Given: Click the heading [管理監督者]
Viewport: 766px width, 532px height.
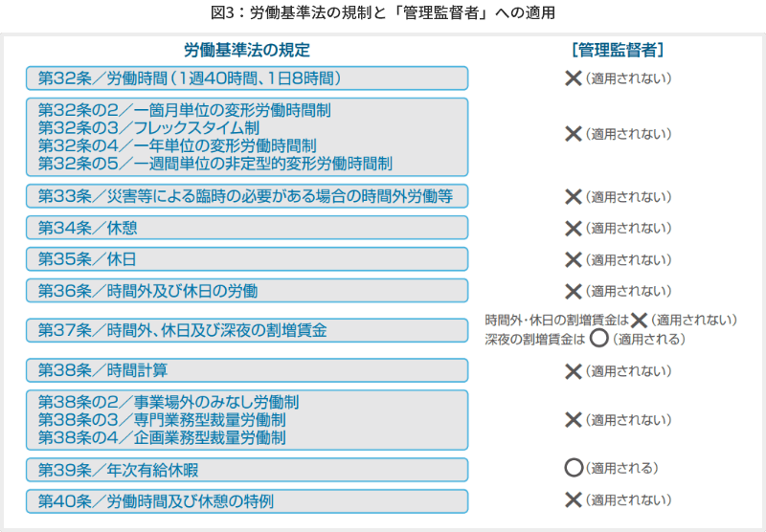Looking at the screenshot, I should [x=618, y=50].
